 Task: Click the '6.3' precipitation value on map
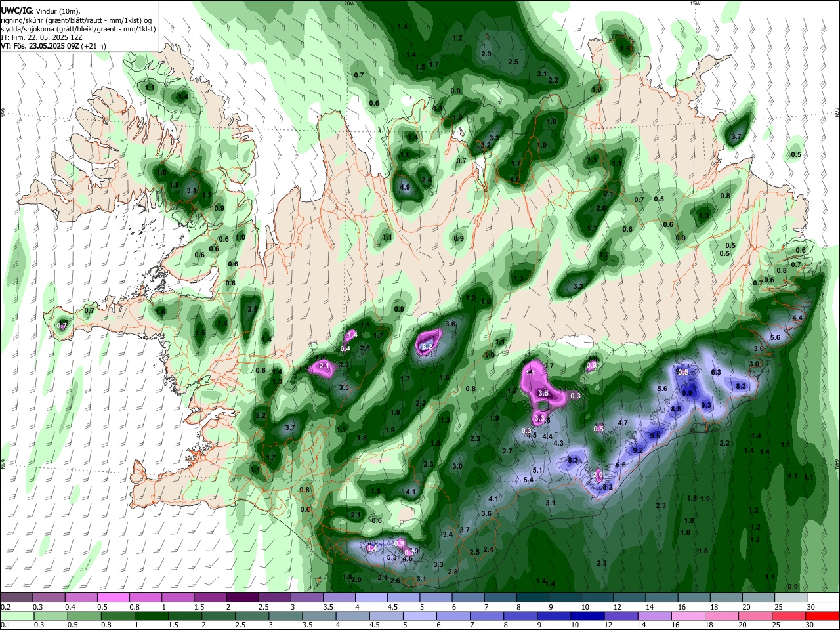[716, 373]
